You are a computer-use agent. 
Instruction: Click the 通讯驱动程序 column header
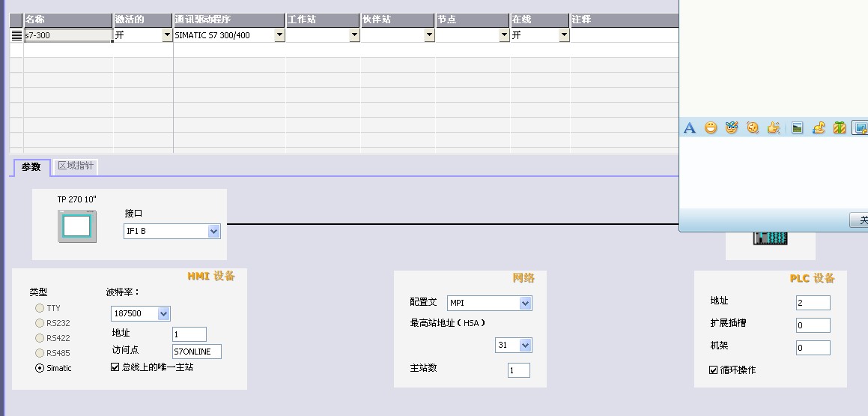click(x=228, y=19)
